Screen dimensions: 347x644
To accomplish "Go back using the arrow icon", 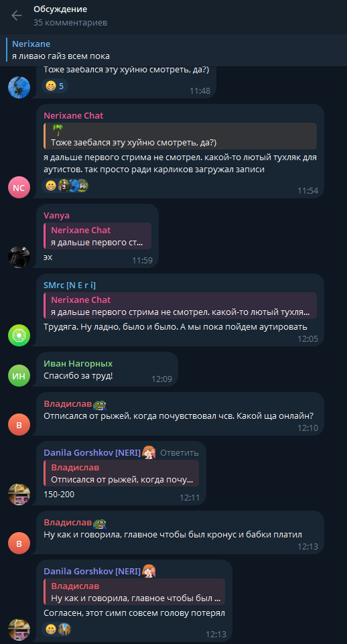I will pyautogui.click(x=17, y=15).
